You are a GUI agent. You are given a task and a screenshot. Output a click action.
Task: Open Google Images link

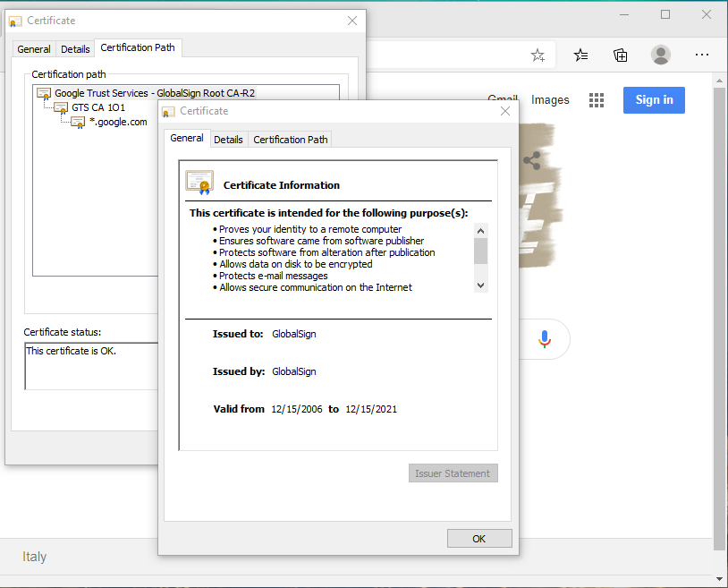coord(550,100)
